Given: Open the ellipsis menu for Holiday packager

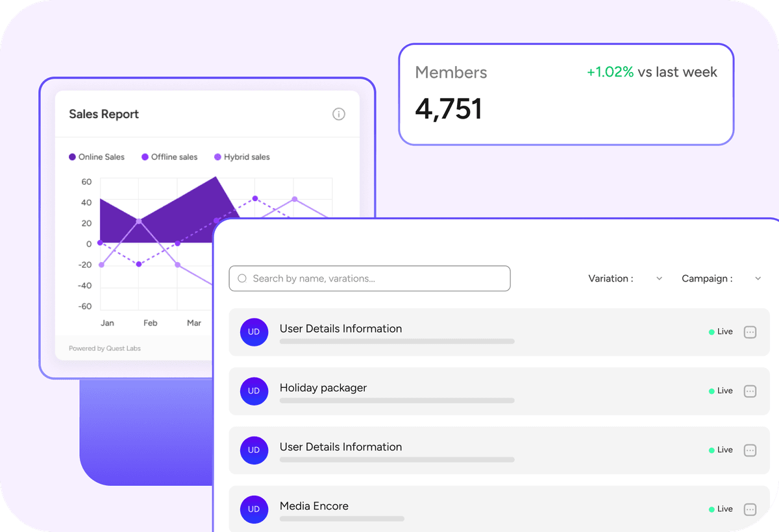Looking at the screenshot, I should pyautogui.click(x=750, y=391).
